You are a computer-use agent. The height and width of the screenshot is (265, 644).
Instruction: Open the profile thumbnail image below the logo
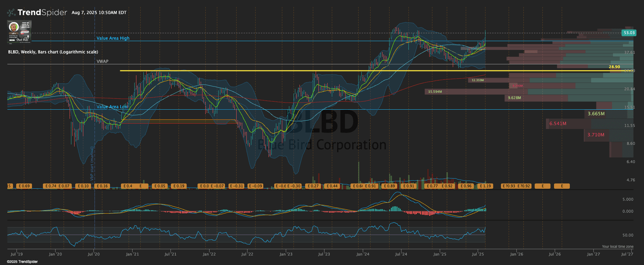[x=19, y=31]
